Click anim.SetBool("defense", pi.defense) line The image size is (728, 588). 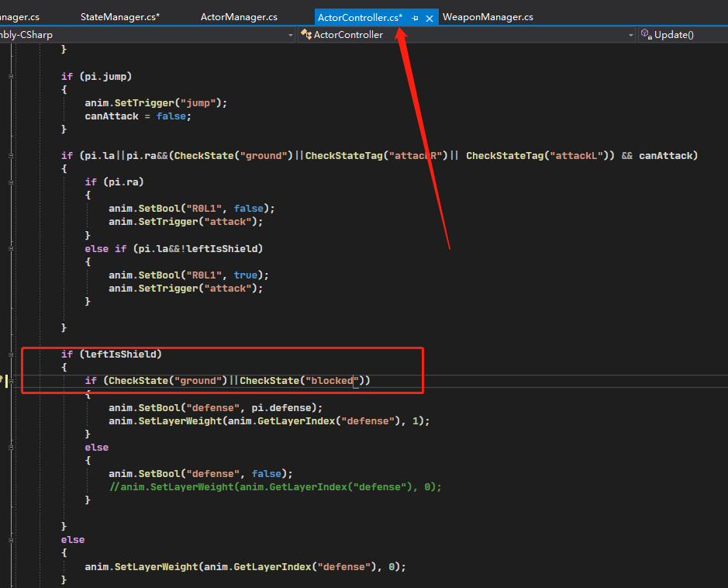[216, 408]
